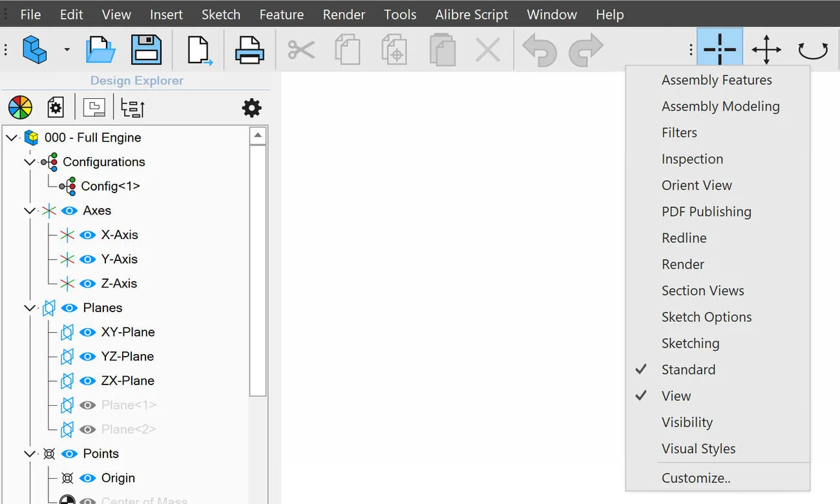Click the Design Explorer scrollbar thumb
The width and height of the screenshot is (840, 504).
point(258,270)
